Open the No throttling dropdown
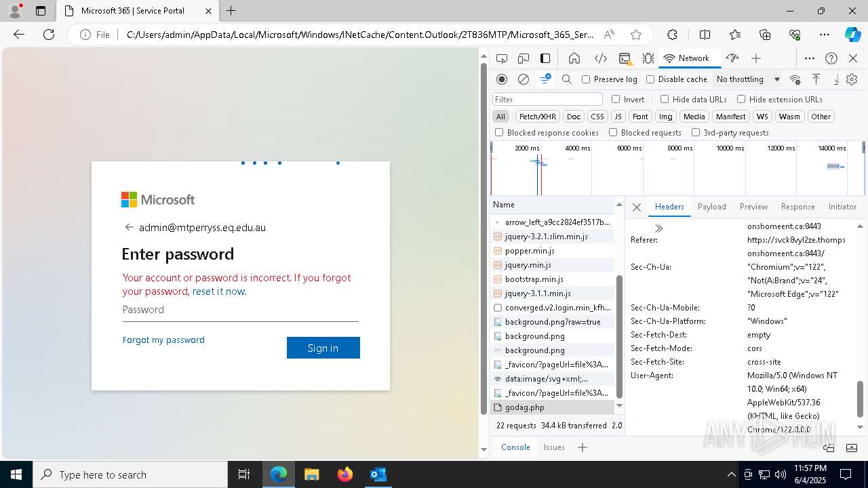 tap(748, 79)
